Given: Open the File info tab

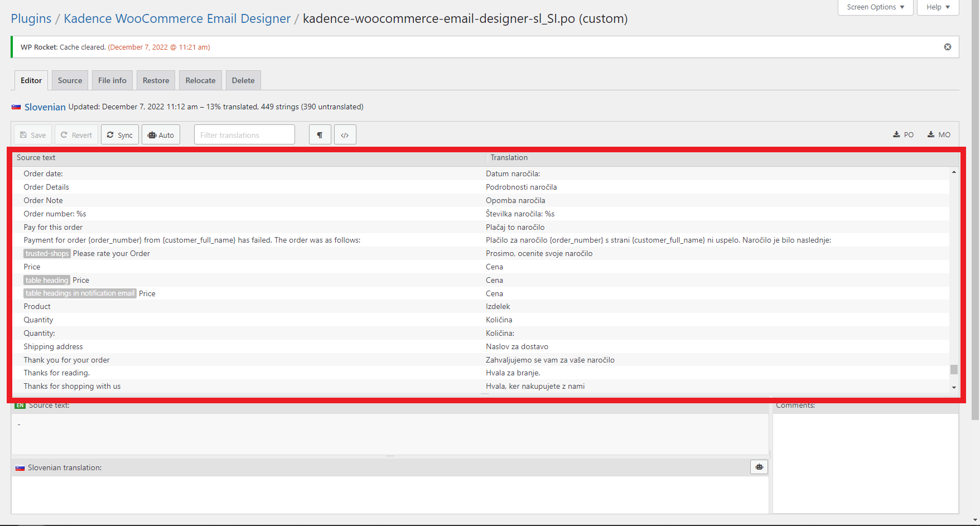Looking at the screenshot, I should (112, 80).
